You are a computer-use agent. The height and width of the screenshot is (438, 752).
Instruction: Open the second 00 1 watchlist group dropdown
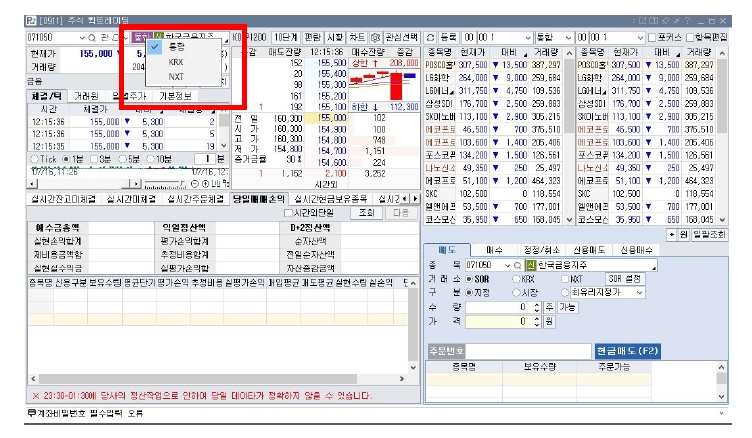click(640, 37)
